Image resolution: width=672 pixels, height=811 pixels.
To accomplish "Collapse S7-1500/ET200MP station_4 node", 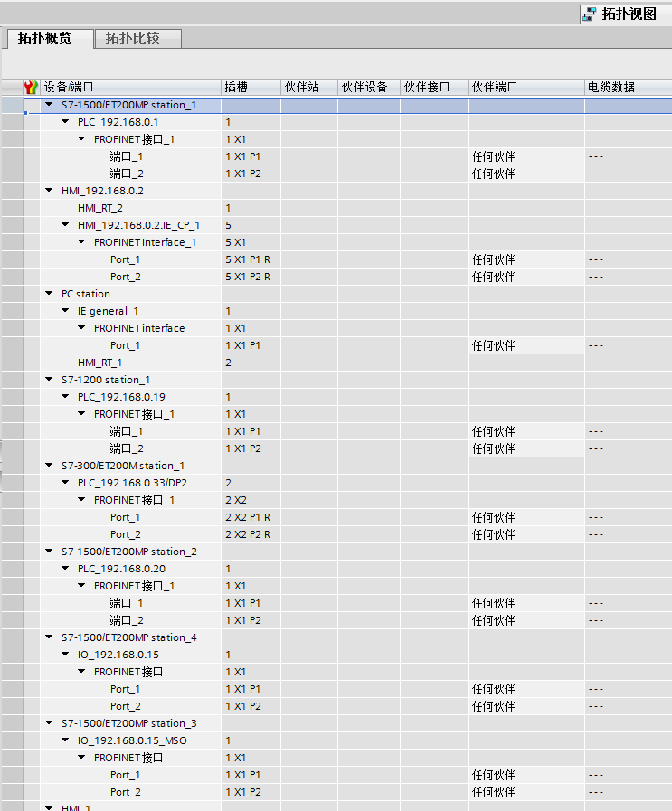I will pos(49,637).
